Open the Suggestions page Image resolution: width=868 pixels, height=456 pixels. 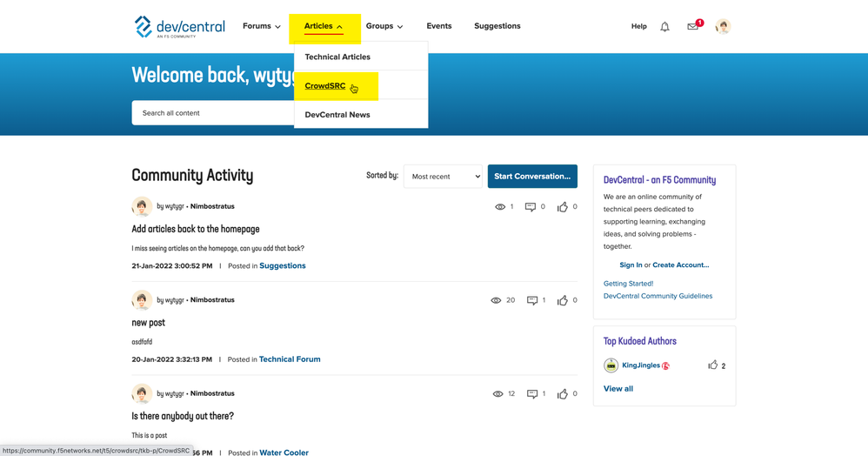tap(497, 26)
